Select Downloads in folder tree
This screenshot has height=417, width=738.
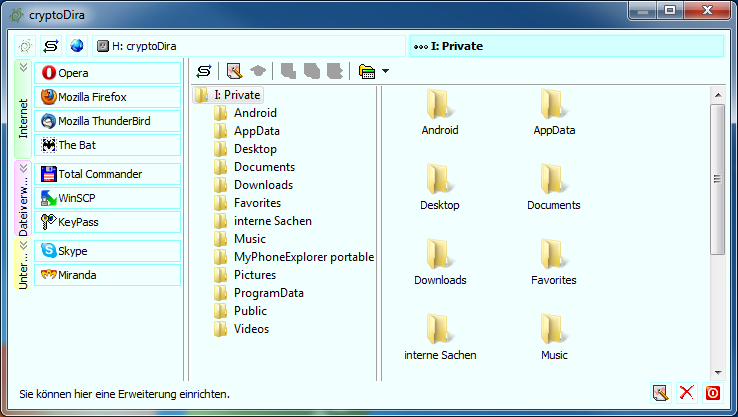coord(264,185)
